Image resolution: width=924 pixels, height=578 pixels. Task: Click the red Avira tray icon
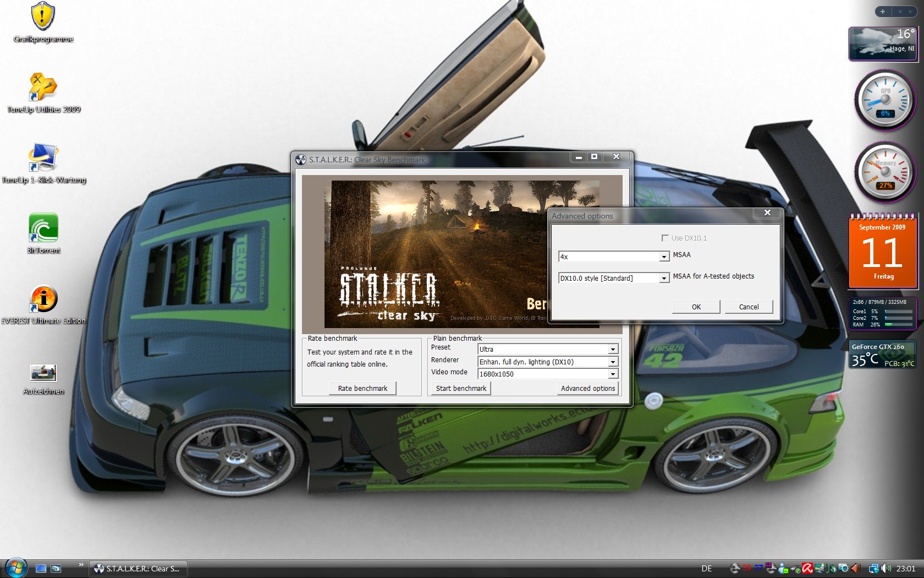(807, 569)
